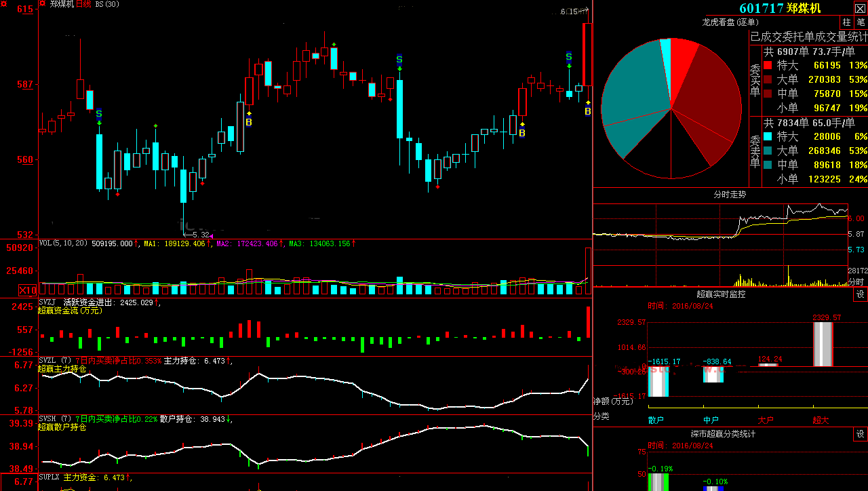
Task: Click the 郑煤机 chart title
Action: click(x=61, y=4)
